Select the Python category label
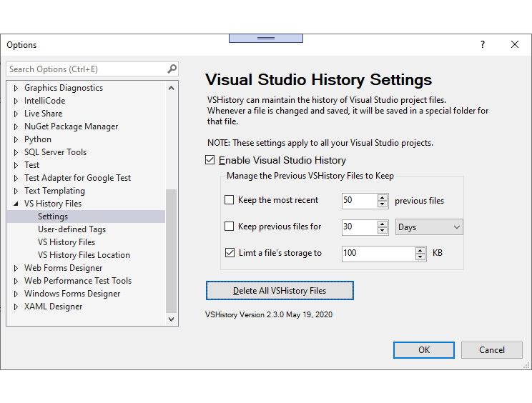The width and height of the screenshot is (532, 403). [x=38, y=139]
